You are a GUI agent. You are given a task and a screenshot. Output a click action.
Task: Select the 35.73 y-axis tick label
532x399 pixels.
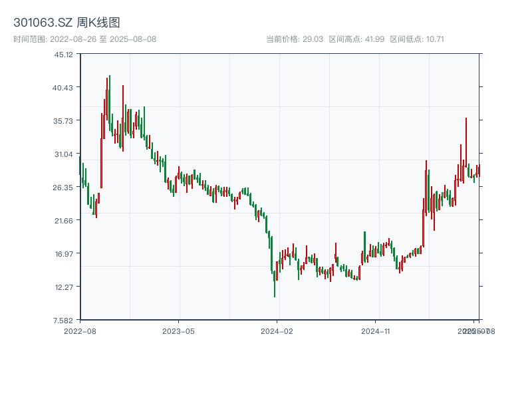click(64, 121)
